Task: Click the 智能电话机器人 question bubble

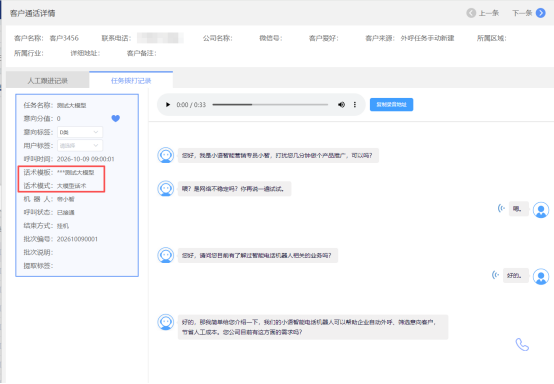Action: [258, 255]
